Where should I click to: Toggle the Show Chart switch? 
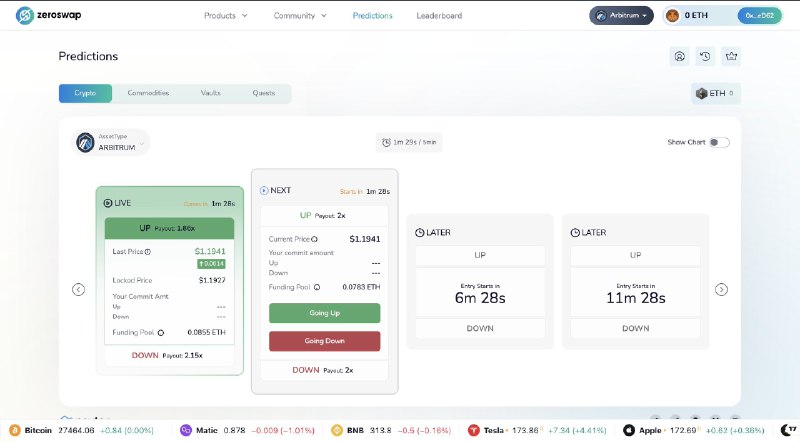click(x=719, y=142)
